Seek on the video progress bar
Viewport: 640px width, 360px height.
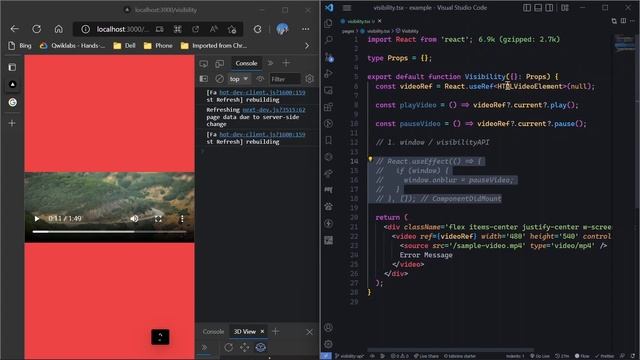(x=109, y=231)
